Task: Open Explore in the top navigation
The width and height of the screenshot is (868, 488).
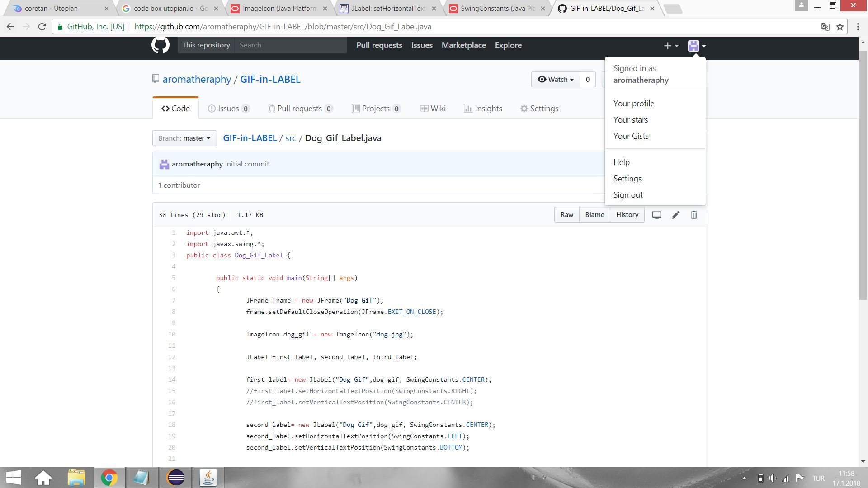Action: click(508, 45)
